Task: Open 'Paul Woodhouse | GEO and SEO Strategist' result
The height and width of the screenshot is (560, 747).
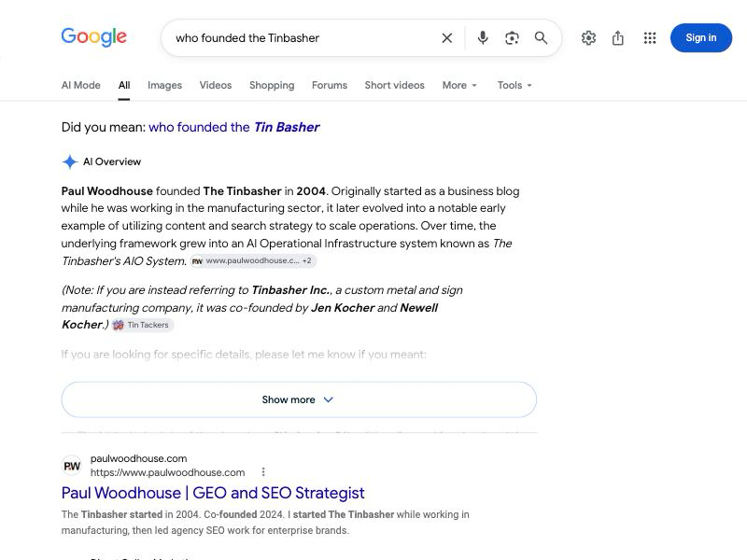Action: 213,493
